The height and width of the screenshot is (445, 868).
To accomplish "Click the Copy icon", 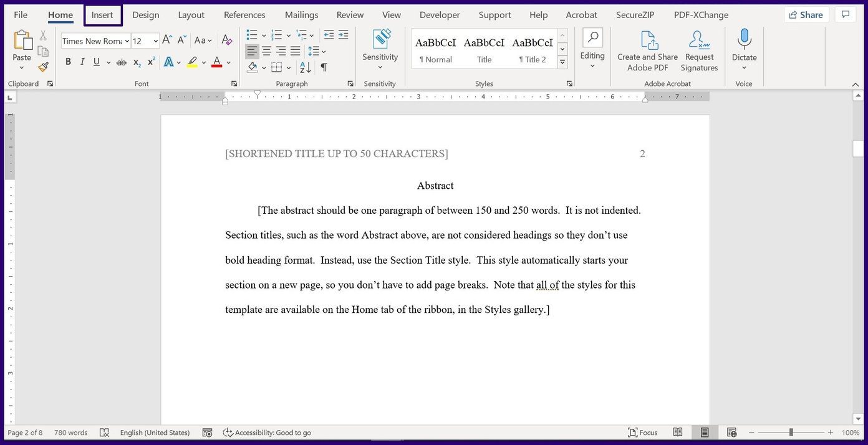I will click(x=43, y=52).
